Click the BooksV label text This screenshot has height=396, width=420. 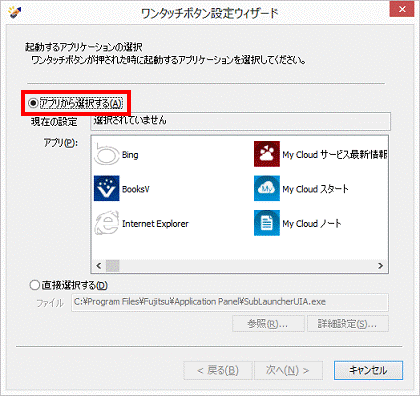[136, 189]
